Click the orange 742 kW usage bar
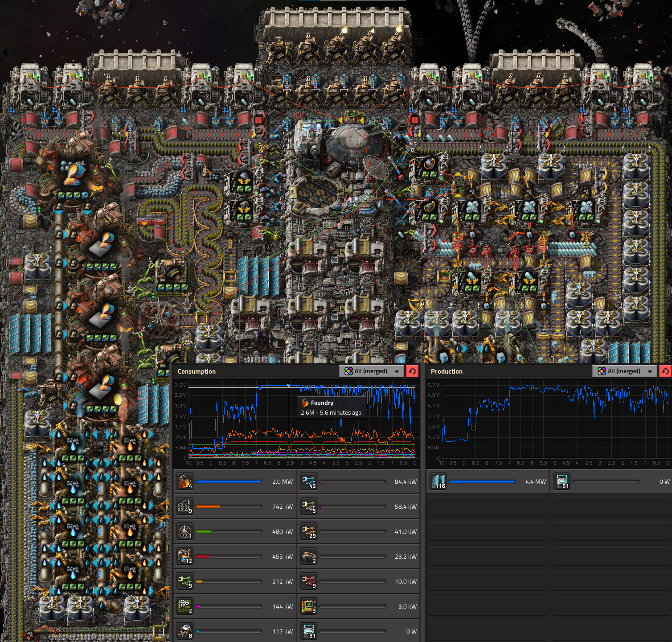The height and width of the screenshot is (642, 672). pos(229,506)
